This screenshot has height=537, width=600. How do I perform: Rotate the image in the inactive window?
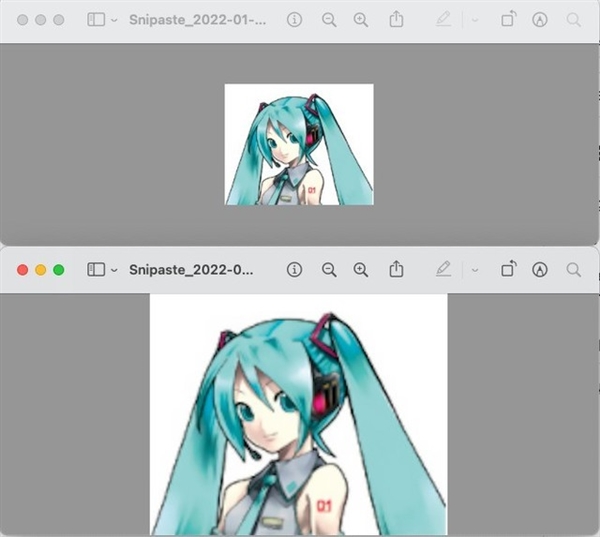[508, 19]
